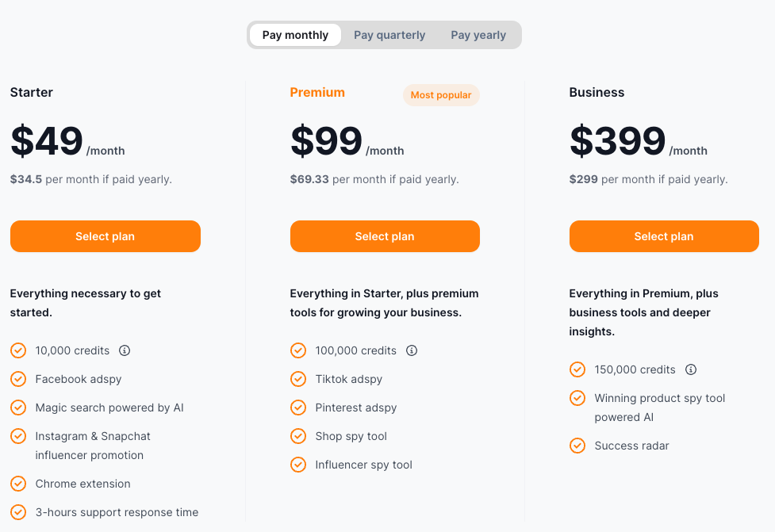Select plan for the Starter tier
This screenshot has height=532, width=775.
point(105,236)
